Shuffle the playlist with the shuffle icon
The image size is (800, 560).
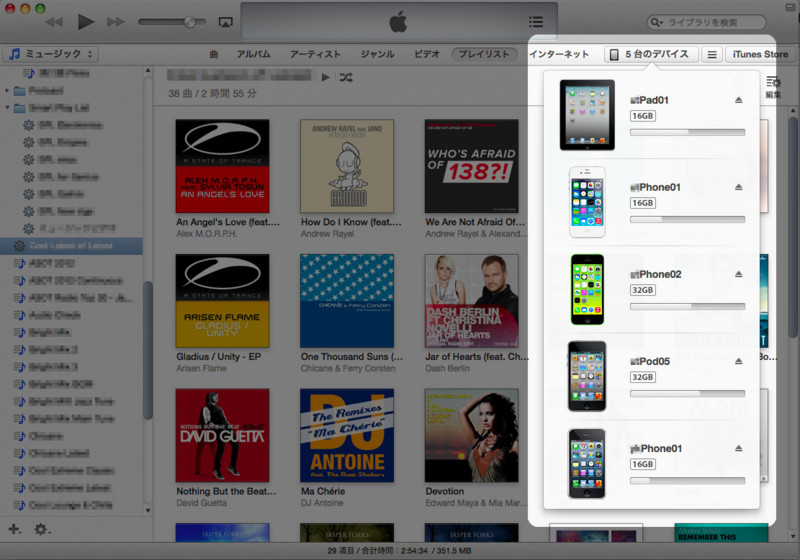click(346, 78)
